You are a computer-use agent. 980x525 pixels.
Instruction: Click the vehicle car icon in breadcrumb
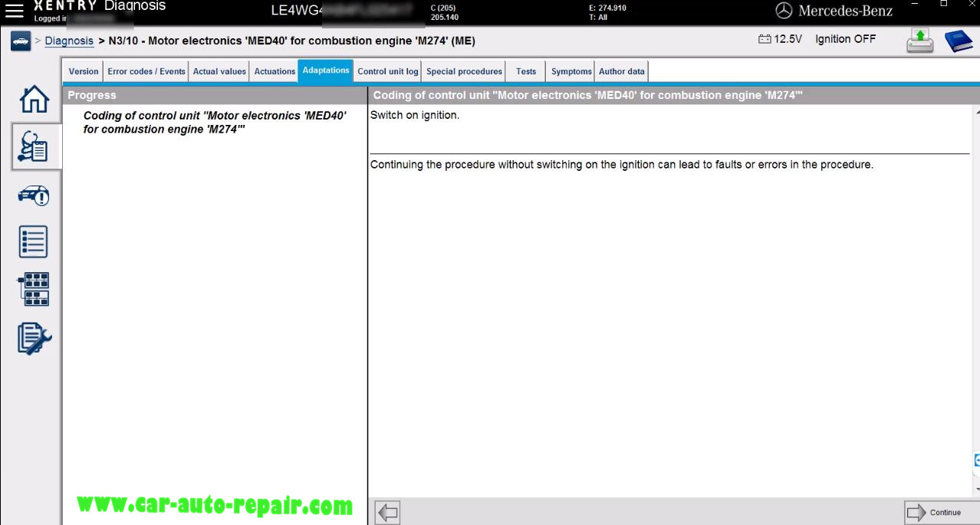tap(21, 41)
